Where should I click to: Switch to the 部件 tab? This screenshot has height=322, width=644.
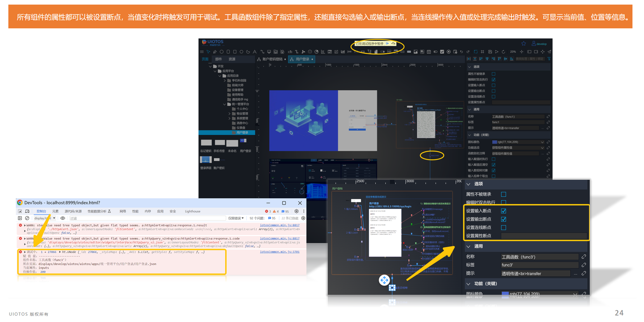tap(218, 59)
